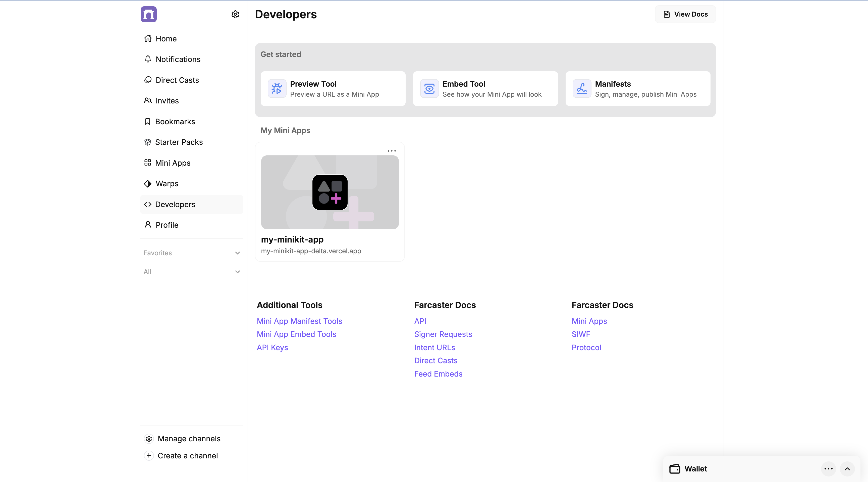Click the Farcaster arch logo icon
Image resolution: width=868 pixels, height=482 pixels.
click(149, 14)
